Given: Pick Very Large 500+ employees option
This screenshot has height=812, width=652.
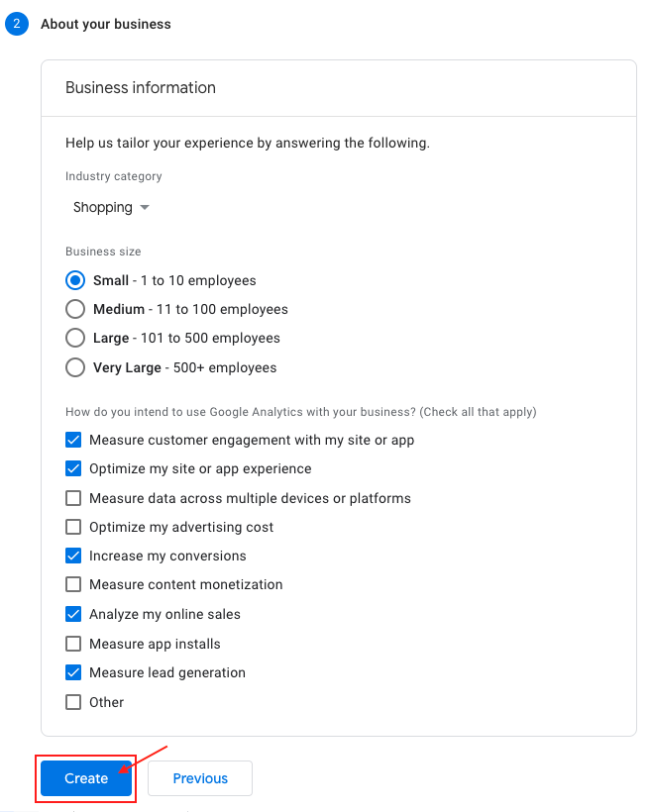Looking at the screenshot, I should coord(75,367).
